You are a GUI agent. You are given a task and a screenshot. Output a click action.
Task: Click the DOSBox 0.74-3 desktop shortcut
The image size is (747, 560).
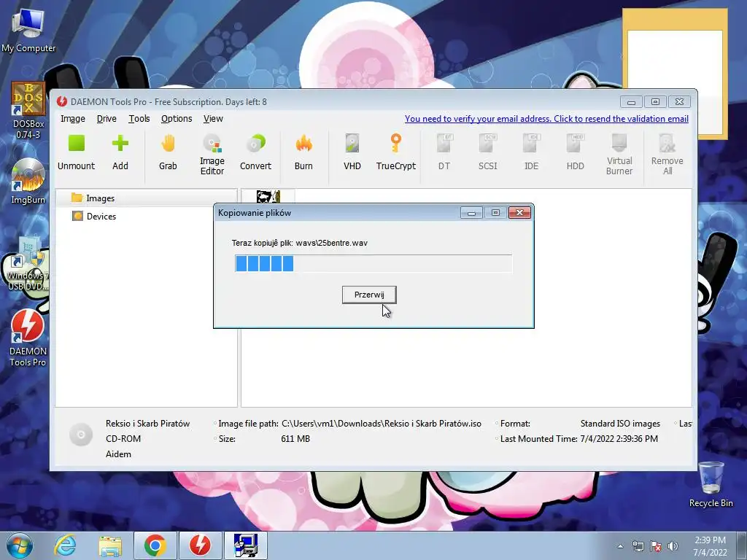point(28,111)
